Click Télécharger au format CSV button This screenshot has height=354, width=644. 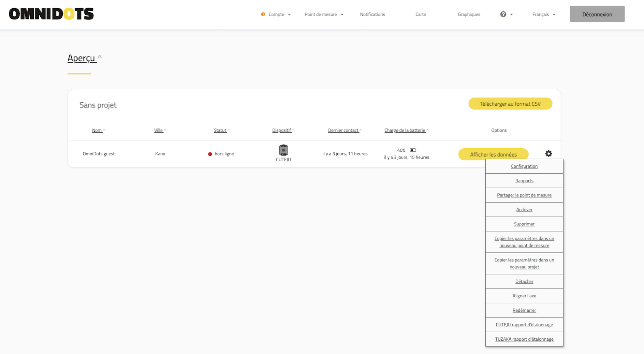[x=510, y=104]
